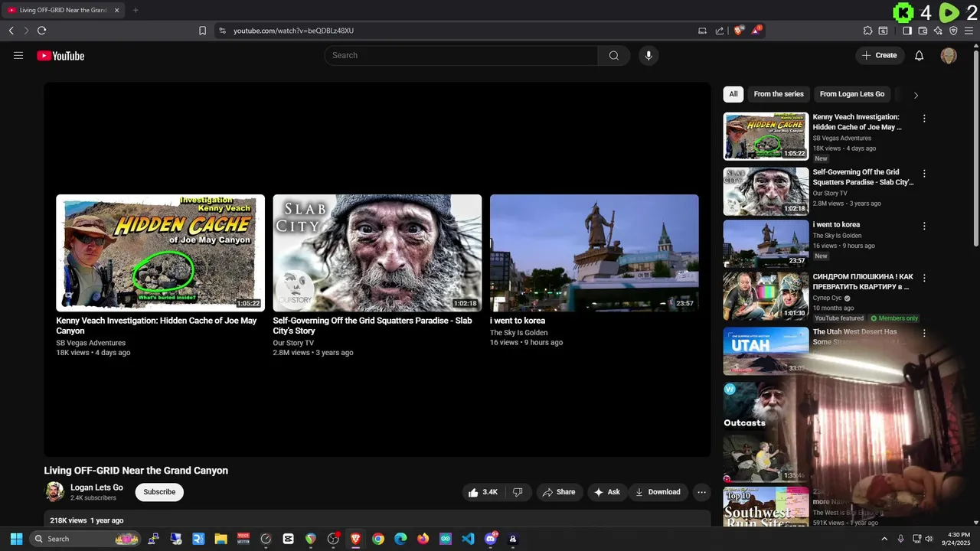The height and width of the screenshot is (551, 980).
Task: Select From Logan Lets Go chip
Action: click(852, 94)
